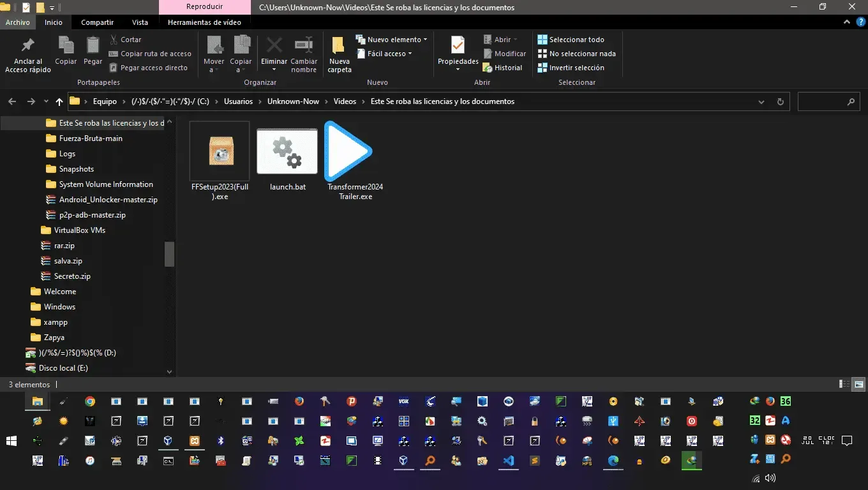Expand the Nuevo elemento dropdown
Image resolution: width=868 pixels, height=490 pixels.
click(x=391, y=40)
